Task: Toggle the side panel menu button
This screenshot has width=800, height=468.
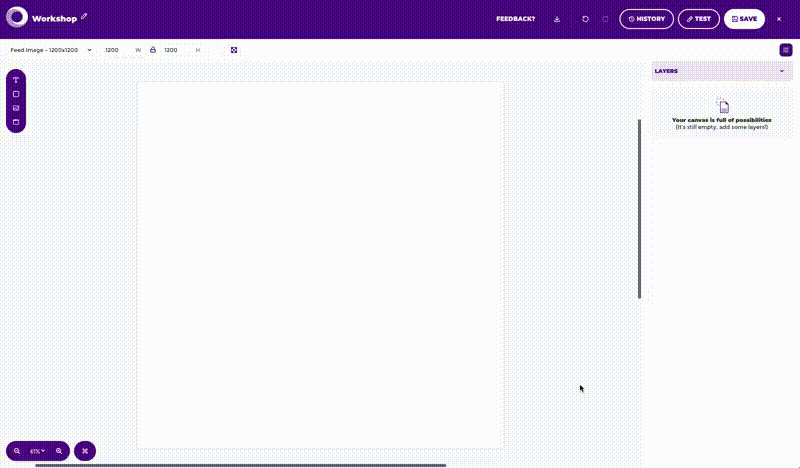Action: click(786, 50)
